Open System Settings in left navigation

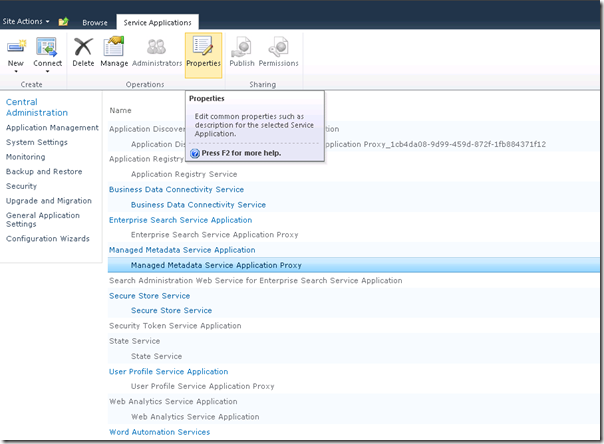pos(37,142)
